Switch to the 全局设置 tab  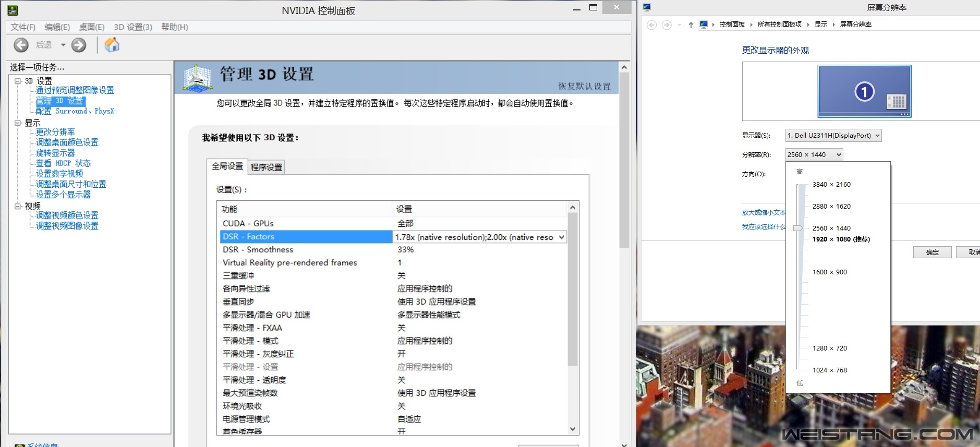(227, 166)
